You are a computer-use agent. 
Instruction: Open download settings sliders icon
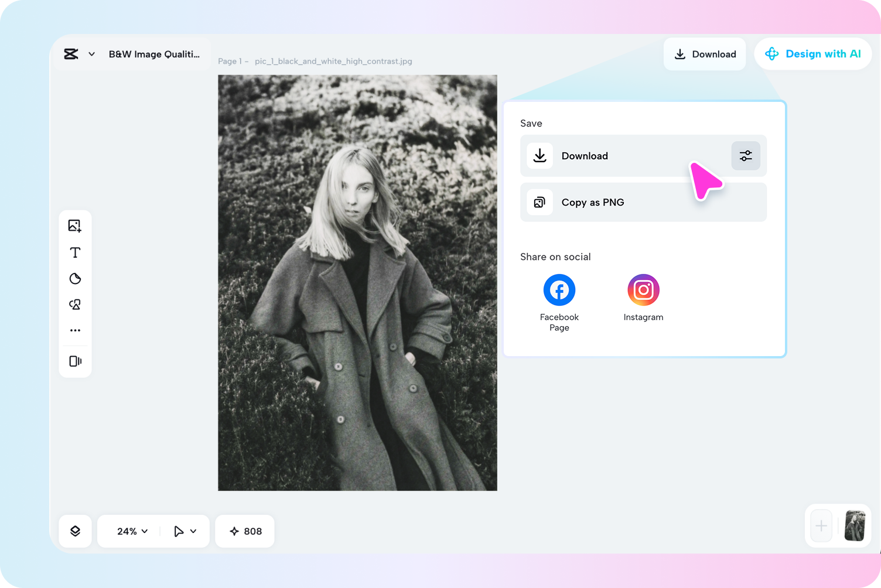pyautogui.click(x=746, y=156)
